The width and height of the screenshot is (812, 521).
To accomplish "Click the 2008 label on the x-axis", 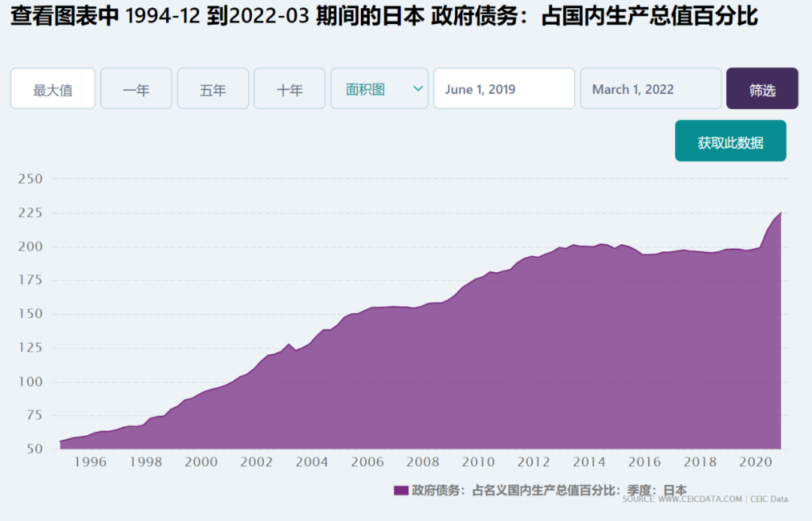I will pyautogui.click(x=423, y=462).
